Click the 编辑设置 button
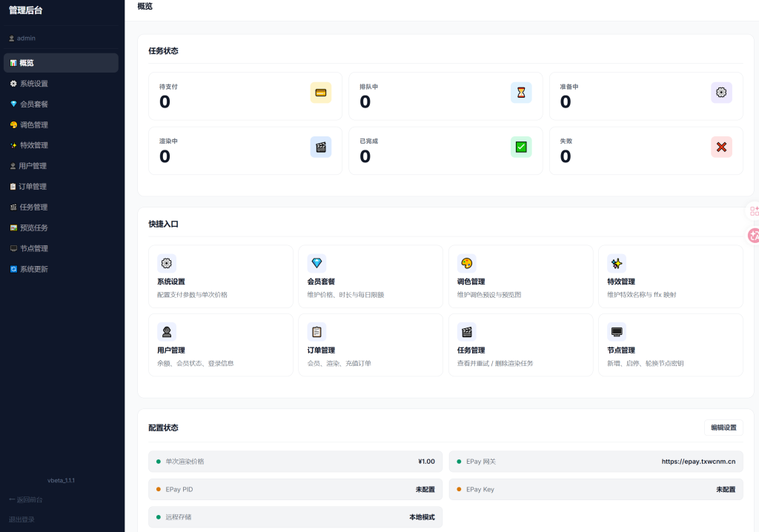 (723, 428)
